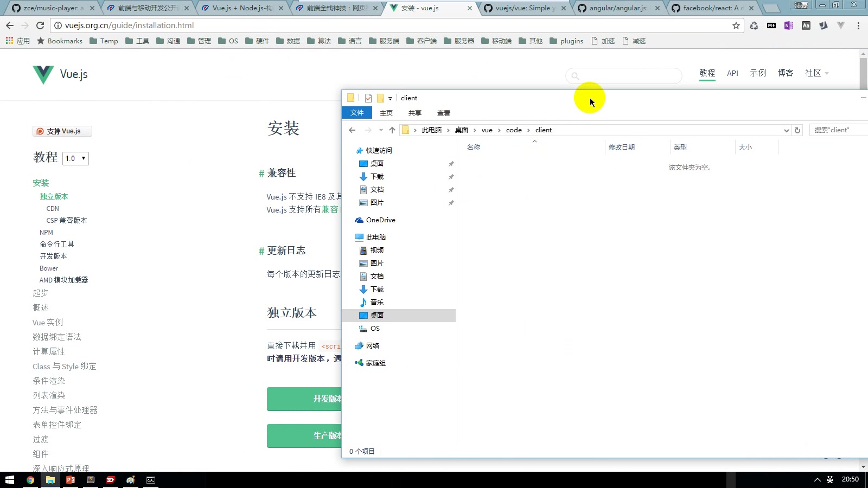Open the Home (主页) ribbon tab
This screenshot has width=868, height=488.
[x=386, y=113]
